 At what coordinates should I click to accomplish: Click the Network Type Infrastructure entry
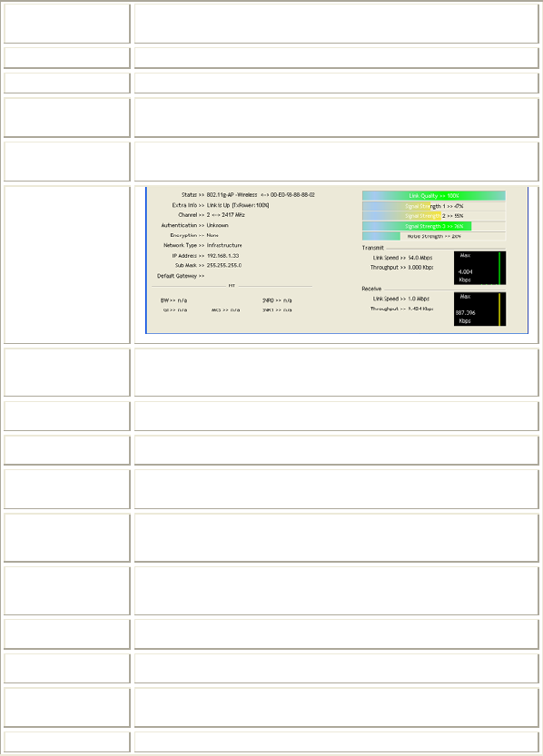coord(202,245)
